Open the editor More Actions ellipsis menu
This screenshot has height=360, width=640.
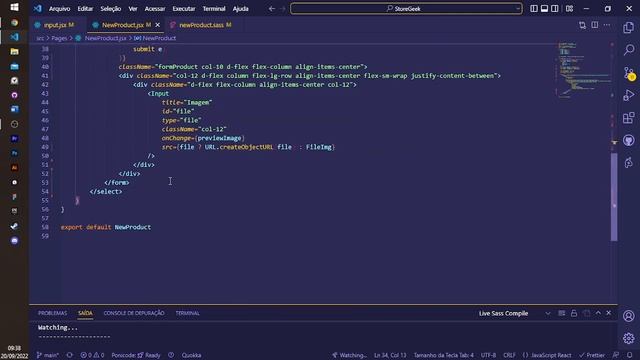[607, 25]
